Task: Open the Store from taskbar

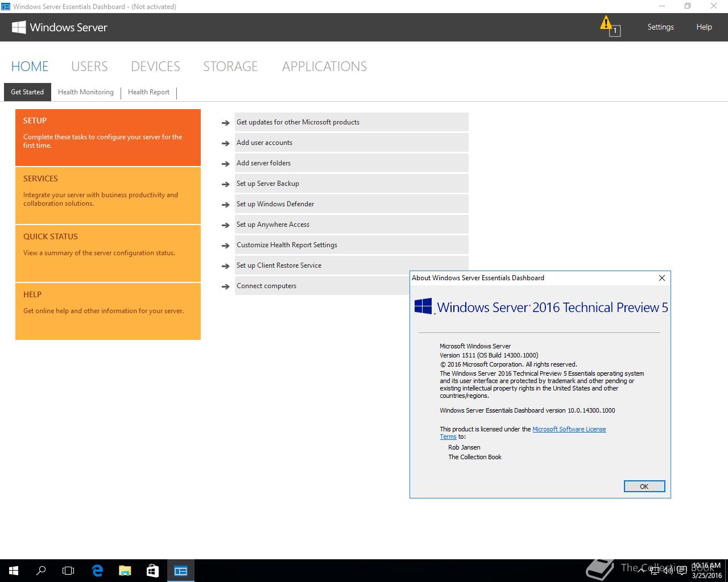Action: tap(152, 571)
